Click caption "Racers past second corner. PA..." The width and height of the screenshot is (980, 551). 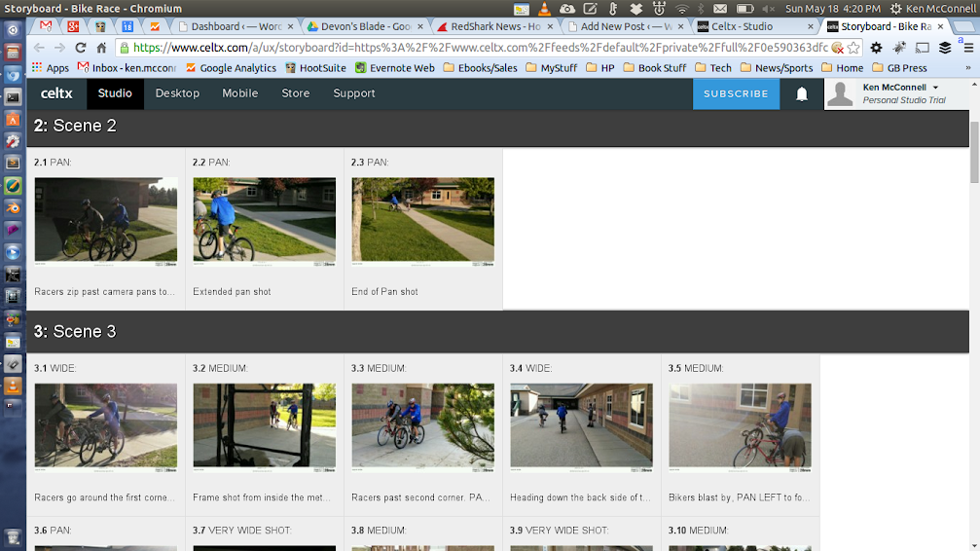420,497
